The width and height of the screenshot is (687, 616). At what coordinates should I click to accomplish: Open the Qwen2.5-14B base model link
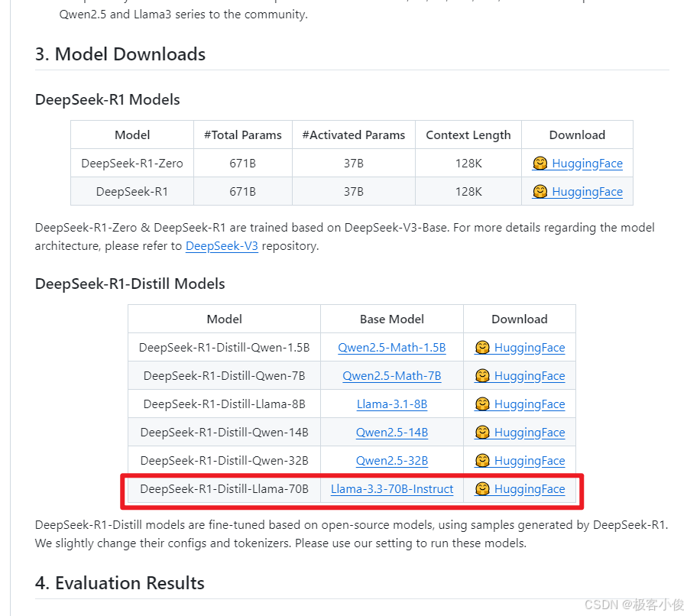(x=392, y=433)
